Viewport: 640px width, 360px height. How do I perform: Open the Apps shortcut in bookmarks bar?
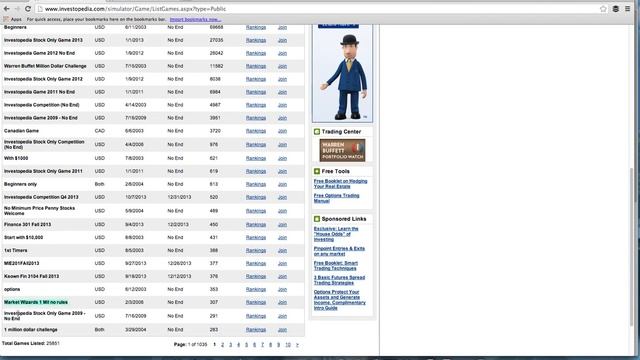coord(13,19)
